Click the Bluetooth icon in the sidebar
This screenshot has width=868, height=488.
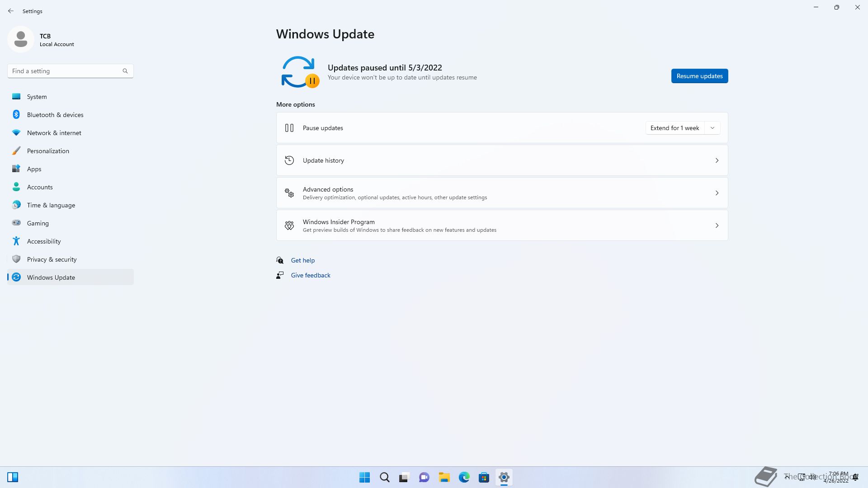point(16,115)
